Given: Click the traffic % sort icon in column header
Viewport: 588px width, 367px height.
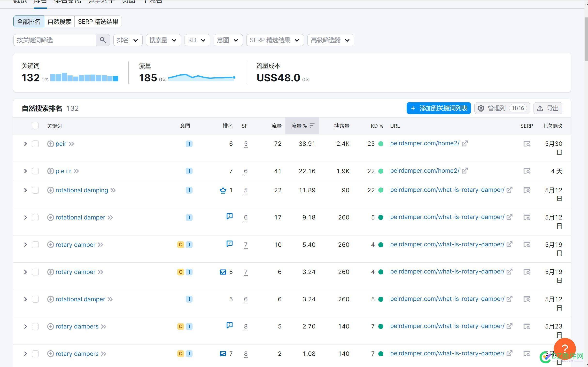Looking at the screenshot, I should click(312, 125).
